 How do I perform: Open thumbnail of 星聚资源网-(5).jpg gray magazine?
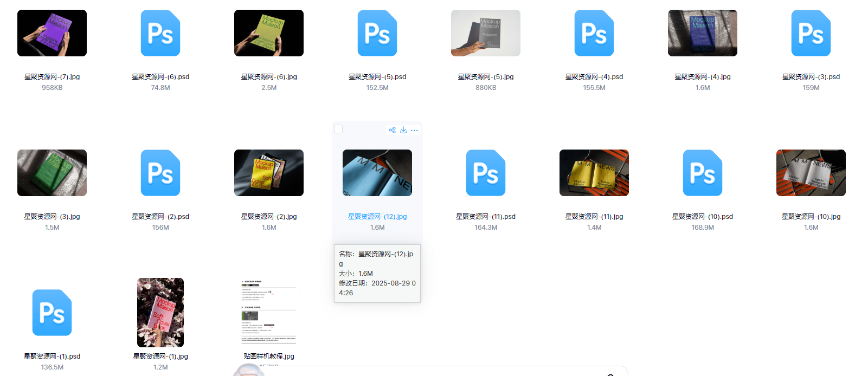486,33
